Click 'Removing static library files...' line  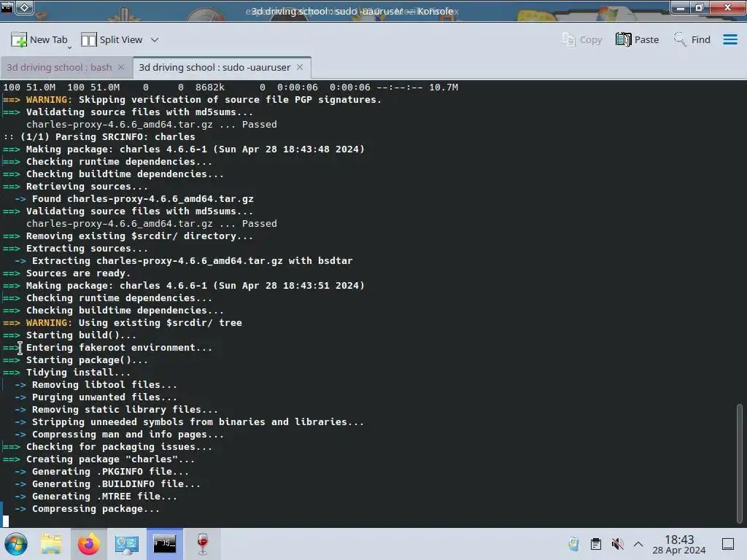(125, 409)
